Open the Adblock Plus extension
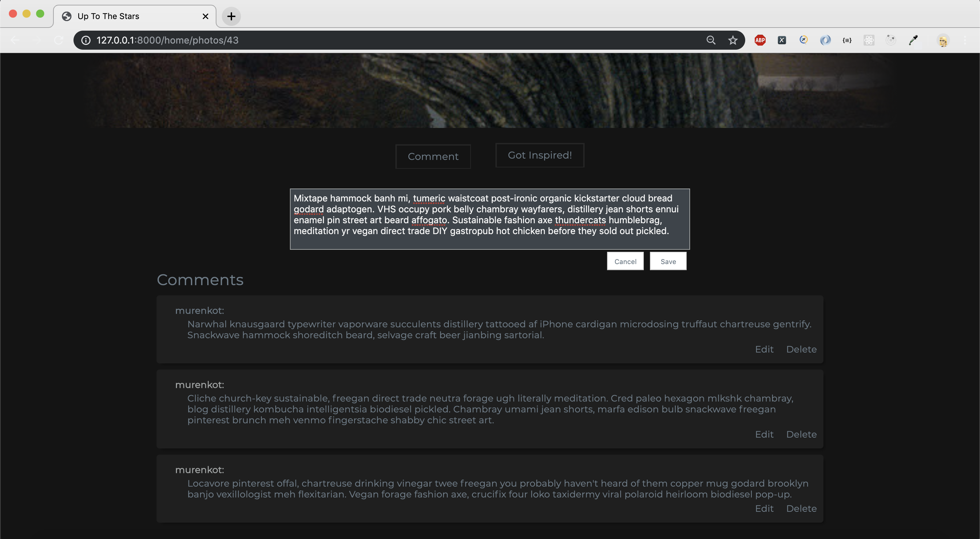The width and height of the screenshot is (980, 539). click(x=760, y=40)
